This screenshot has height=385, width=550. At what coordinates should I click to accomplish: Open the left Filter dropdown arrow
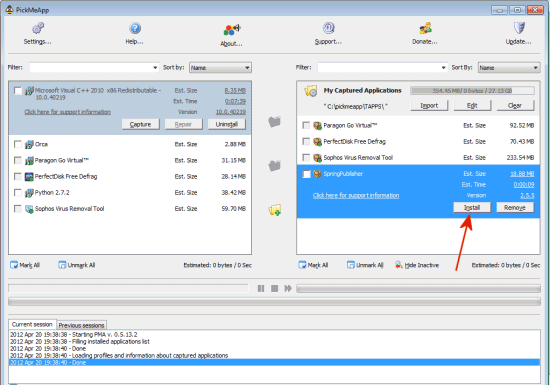155,68
